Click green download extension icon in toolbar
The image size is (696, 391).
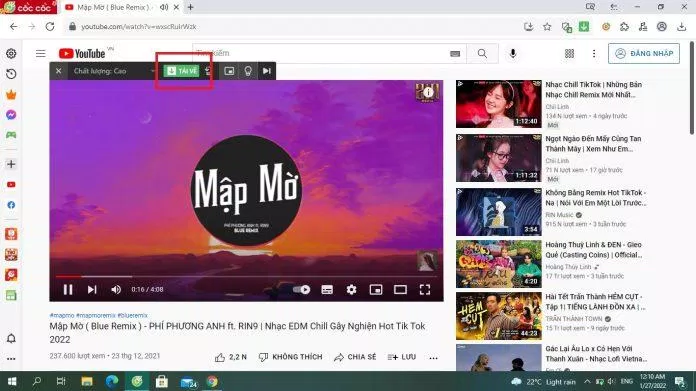[584, 27]
